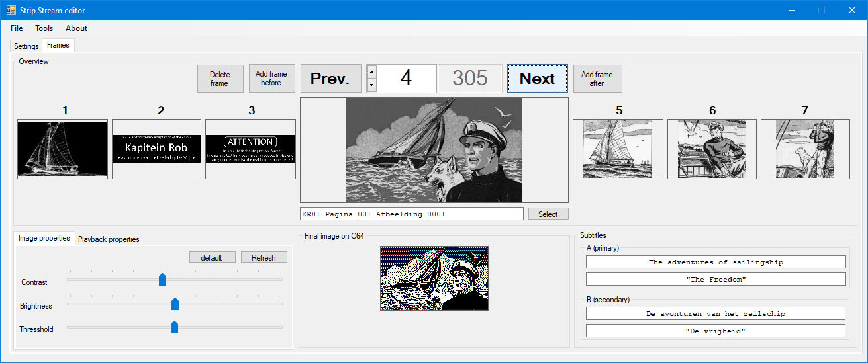Decrement frame number with down arrow

click(371, 85)
